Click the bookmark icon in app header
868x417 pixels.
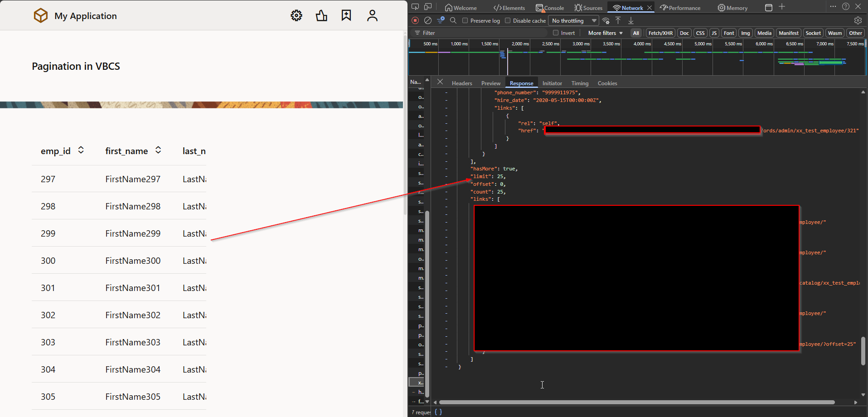click(346, 16)
